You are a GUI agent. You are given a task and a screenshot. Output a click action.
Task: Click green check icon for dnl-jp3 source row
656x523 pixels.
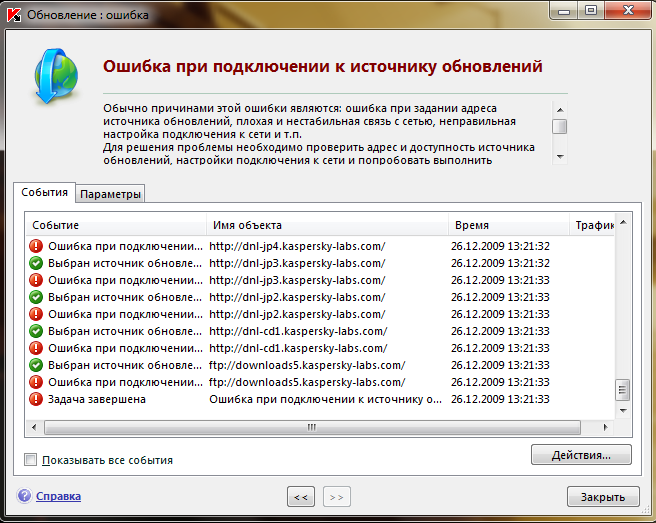click(37, 263)
